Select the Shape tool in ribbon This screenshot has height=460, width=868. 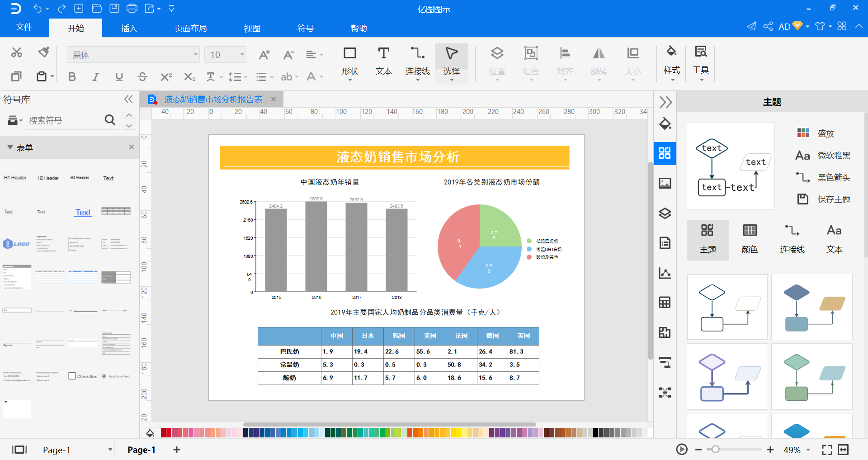[349, 62]
